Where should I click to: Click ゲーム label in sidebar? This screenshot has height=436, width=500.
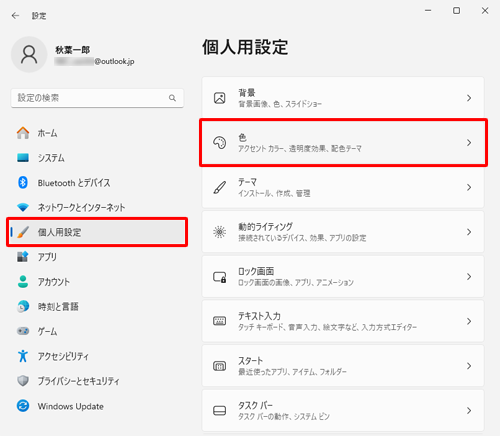pos(47,331)
